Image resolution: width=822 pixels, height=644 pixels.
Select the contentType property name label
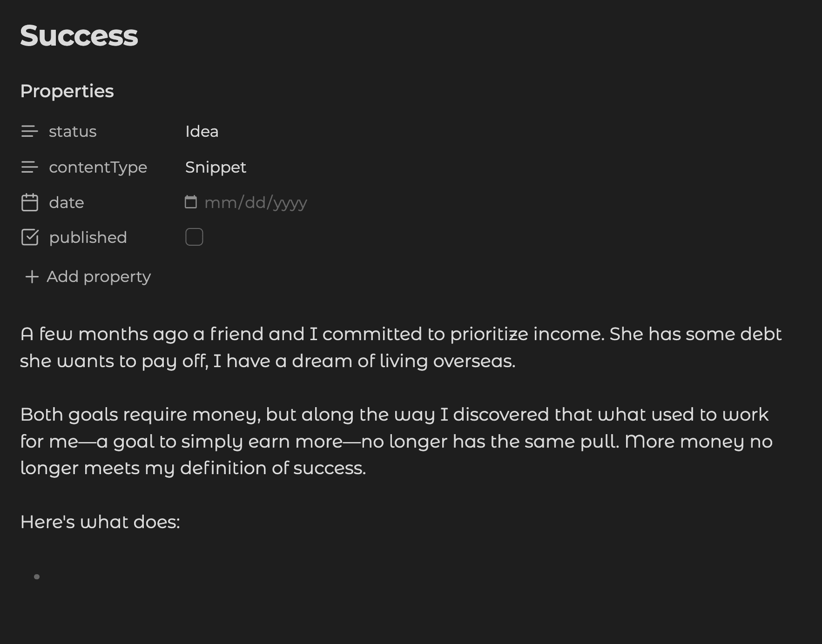pos(98,167)
